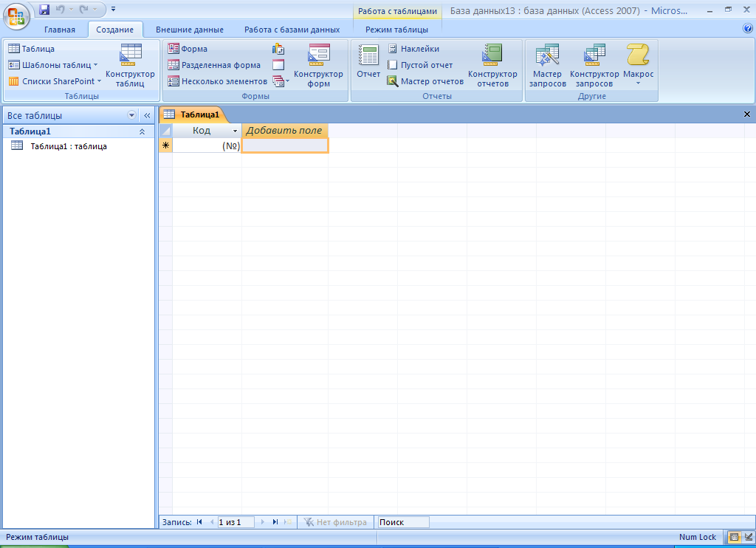Viewport: 756px width, 548px height.
Task: Click the Таблица1 document tab
Action: click(193, 114)
